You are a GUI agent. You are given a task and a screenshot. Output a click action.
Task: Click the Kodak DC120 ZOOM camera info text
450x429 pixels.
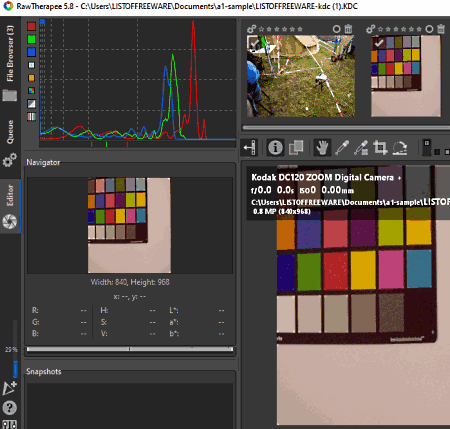(323, 177)
